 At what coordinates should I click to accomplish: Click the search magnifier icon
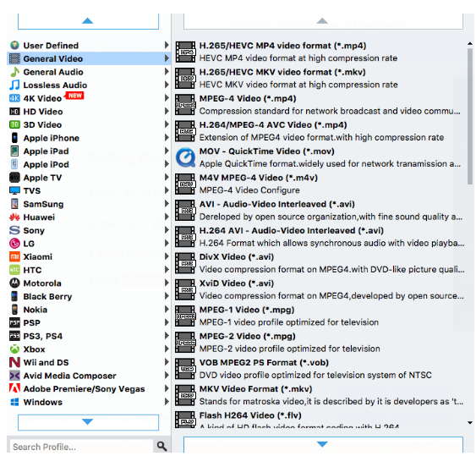pos(161,446)
